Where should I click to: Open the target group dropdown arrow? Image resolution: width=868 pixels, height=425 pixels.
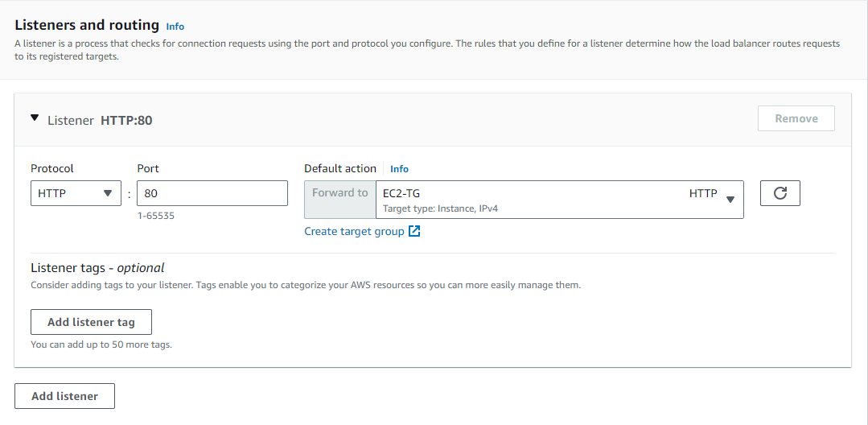pos(730,200)
